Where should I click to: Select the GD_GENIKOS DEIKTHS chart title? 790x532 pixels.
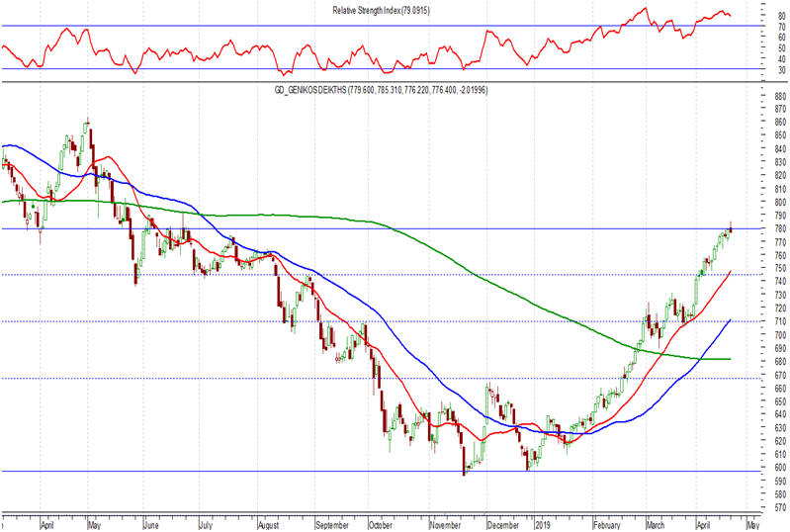(381, 90)
